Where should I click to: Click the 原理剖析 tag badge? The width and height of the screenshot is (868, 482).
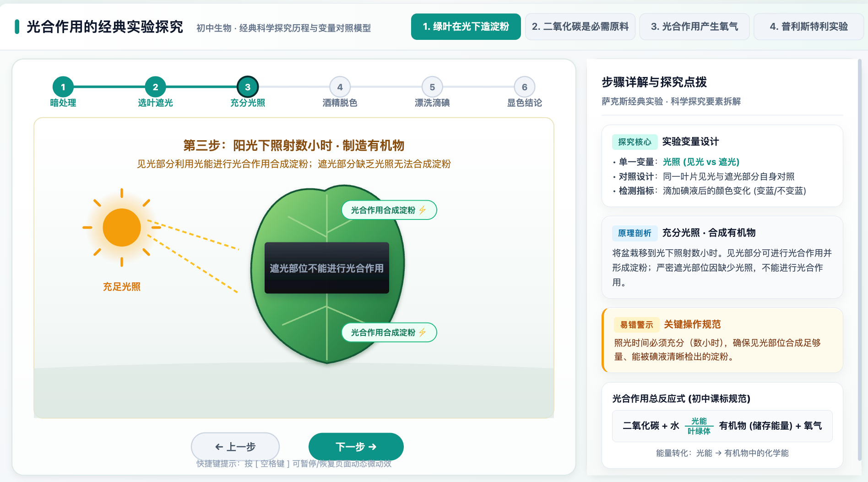point(635,233)
